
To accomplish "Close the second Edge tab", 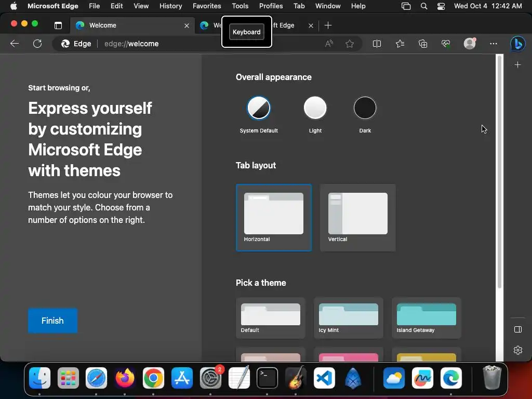I will point(311,25).
